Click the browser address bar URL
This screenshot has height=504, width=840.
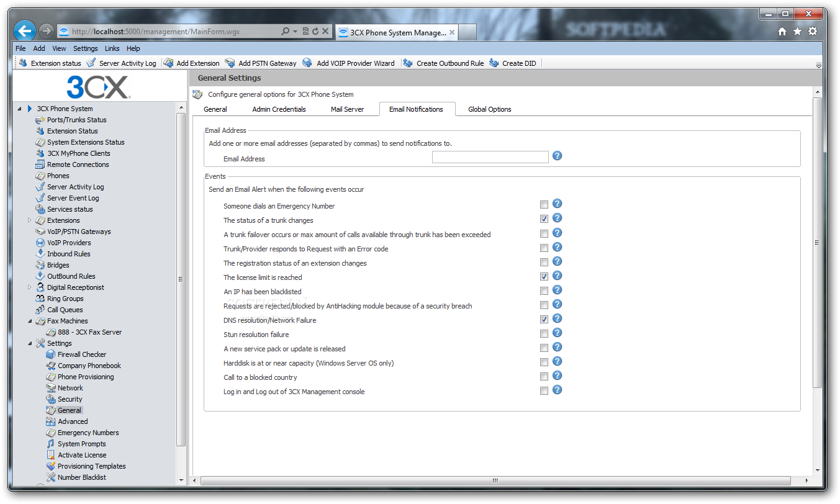[155, 32]
